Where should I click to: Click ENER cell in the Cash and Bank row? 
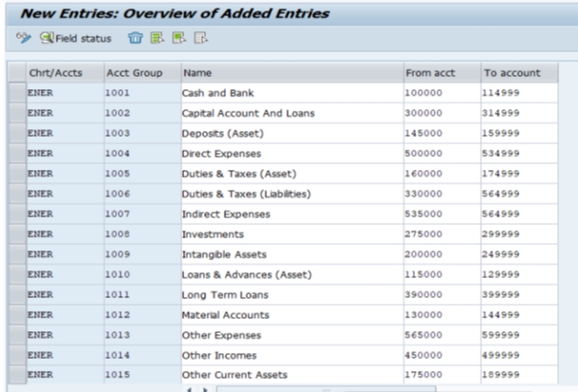[65, 93]
